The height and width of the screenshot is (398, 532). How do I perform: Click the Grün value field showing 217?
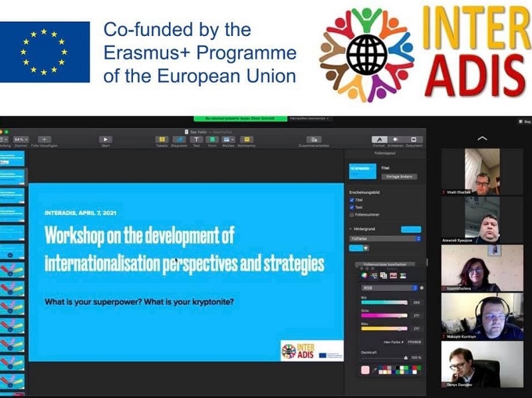coord(416,315)
